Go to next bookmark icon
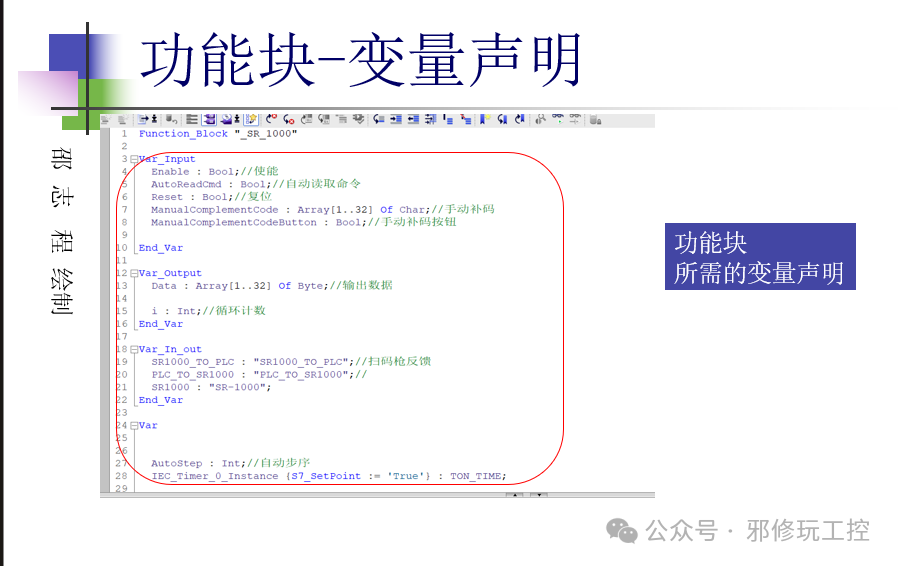Image resolution: width=898 pixels, height=566 pixels. 519,119
